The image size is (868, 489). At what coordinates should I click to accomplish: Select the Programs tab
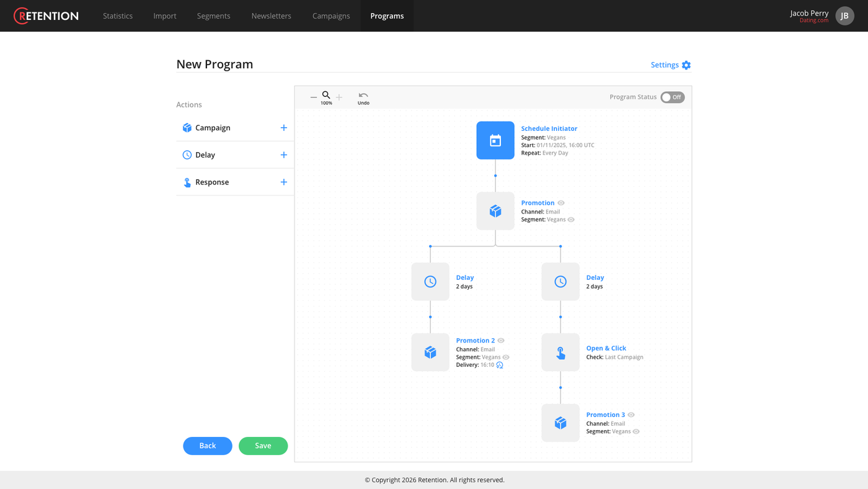(x=387, y=16)
